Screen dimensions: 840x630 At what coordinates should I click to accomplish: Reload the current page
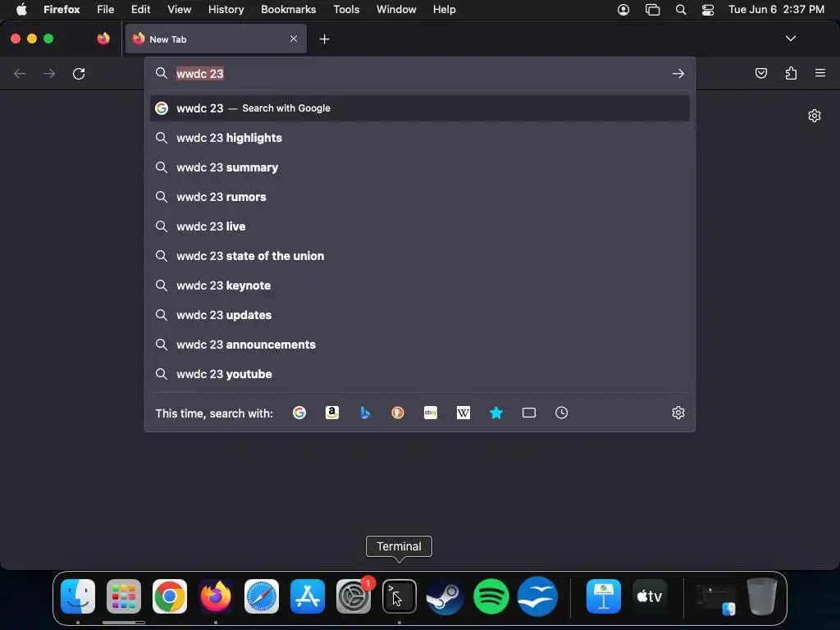pos(79,73)
